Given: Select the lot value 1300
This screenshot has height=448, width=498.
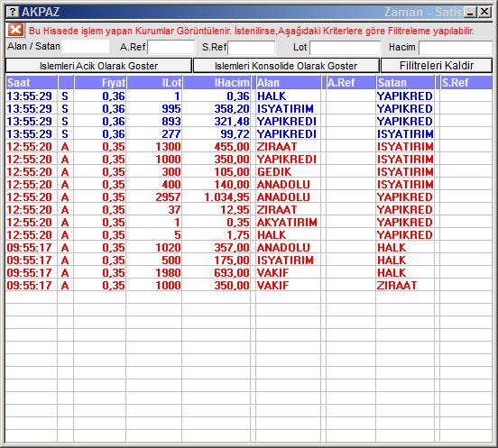Looking at the screenshot, I should tap(168, 147).
